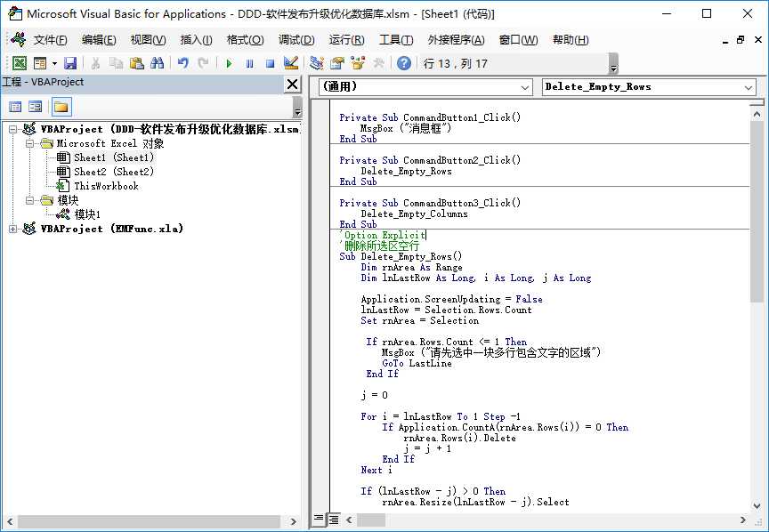
Task: Open the Insert UserForm dropdown arrow
Action: [x=54, y=63]
